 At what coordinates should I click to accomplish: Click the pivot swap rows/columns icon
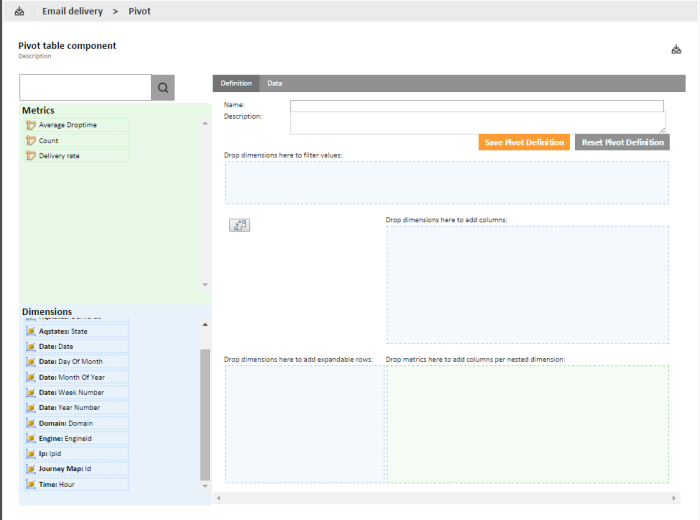pos(240,225)
